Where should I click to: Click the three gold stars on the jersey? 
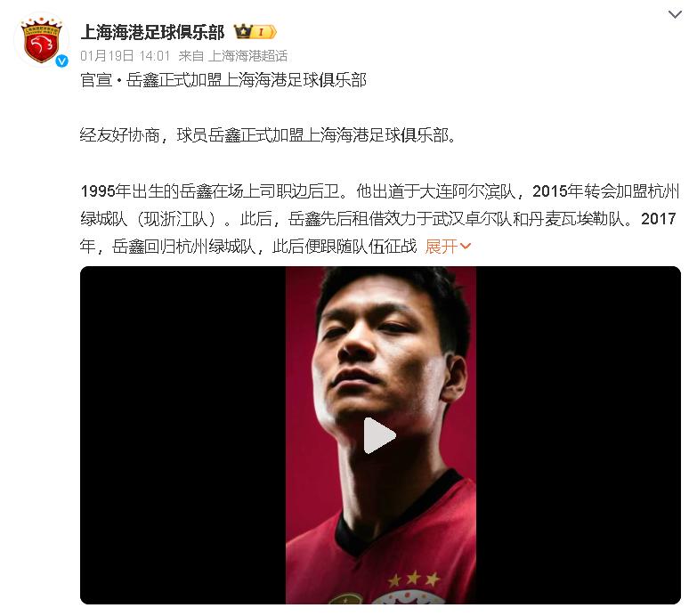(414, 579)
